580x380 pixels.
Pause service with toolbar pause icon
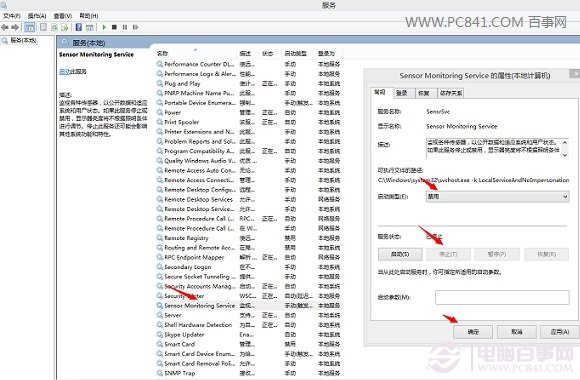pyautogui.click(x=125, y=27)
